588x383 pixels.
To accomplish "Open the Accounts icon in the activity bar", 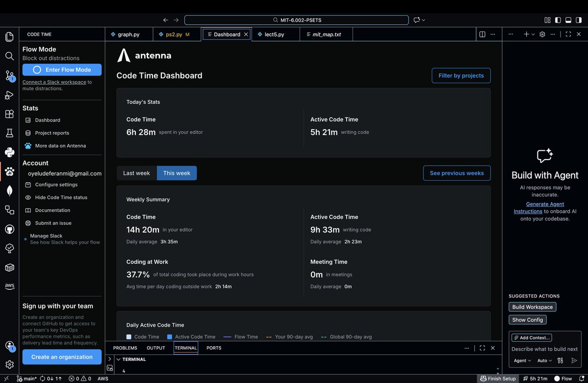I will pos(9,346).
